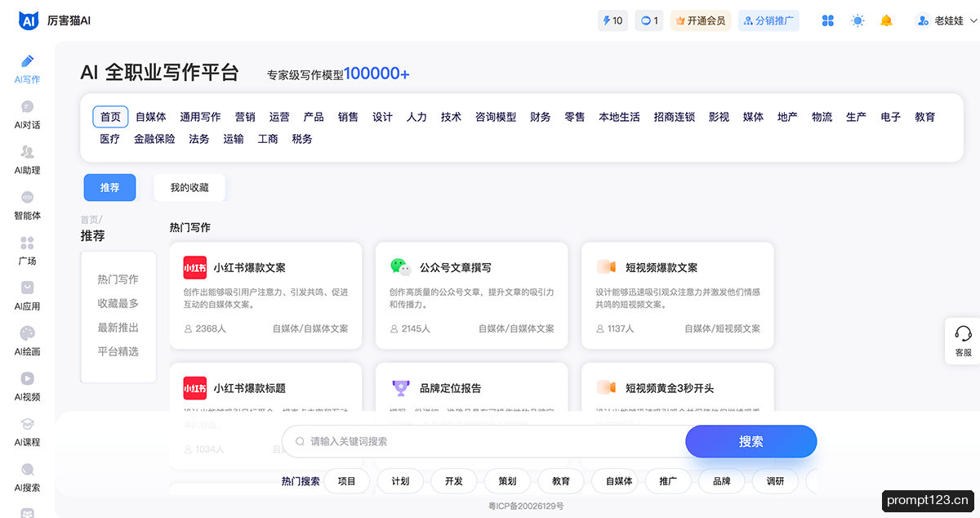
Task: Focus the keyword search input field
Action: (483, 441)
